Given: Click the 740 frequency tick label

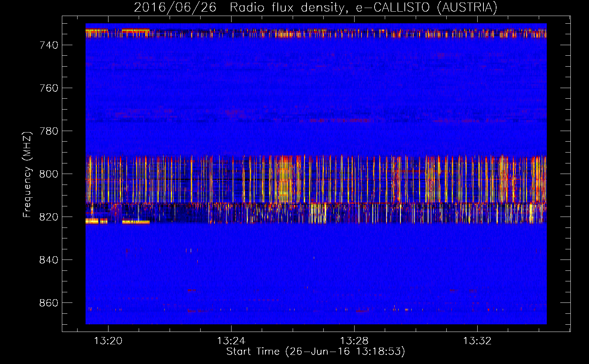Looking at the screenshot, I should [x=49, y=45].
